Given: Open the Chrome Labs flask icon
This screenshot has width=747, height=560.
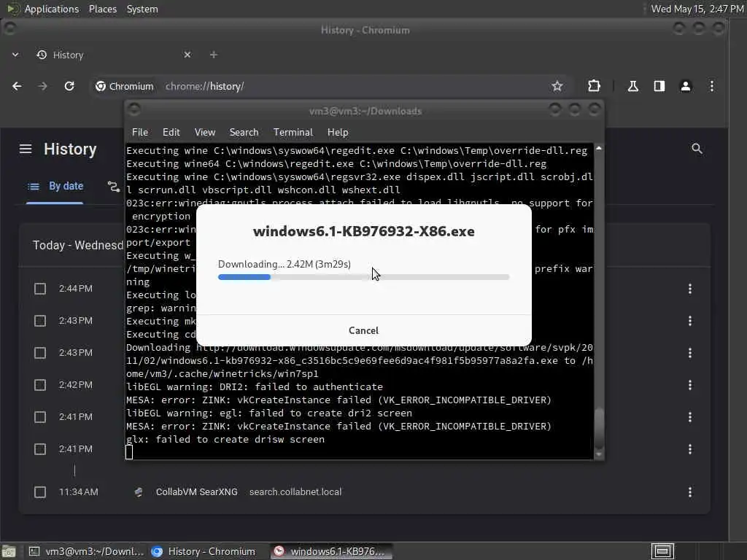Looking at the screenshot, I should [632, 86].
